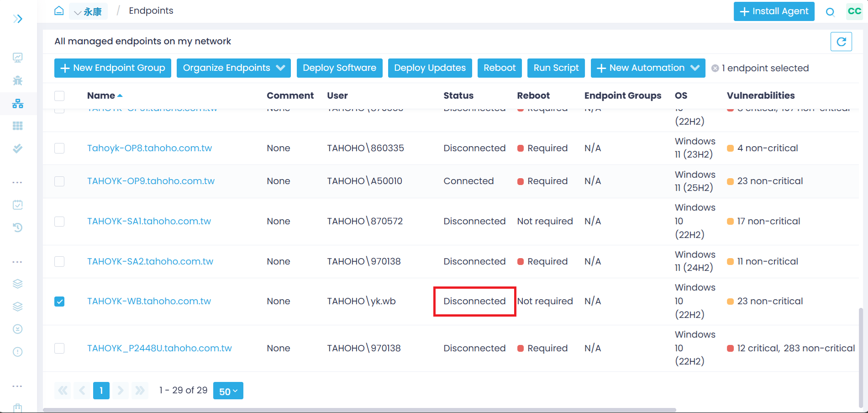Sort by the Name column header
The width and height of the screenshot is (868, 413).
(101, 95)
